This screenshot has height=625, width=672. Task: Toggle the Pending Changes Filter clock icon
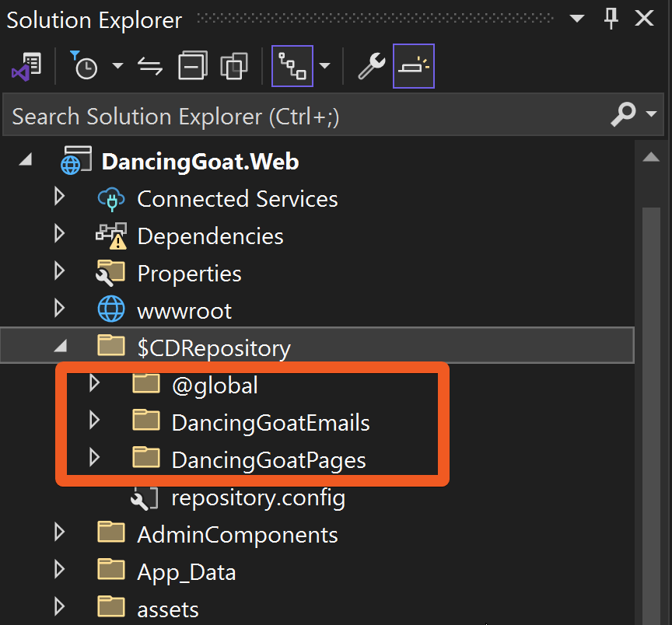(84, 67)
